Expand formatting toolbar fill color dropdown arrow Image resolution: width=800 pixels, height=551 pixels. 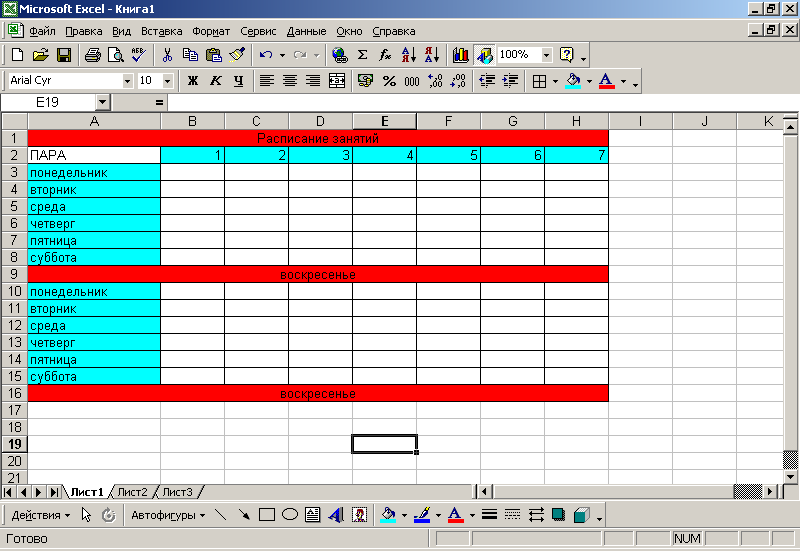pos(589,81)
